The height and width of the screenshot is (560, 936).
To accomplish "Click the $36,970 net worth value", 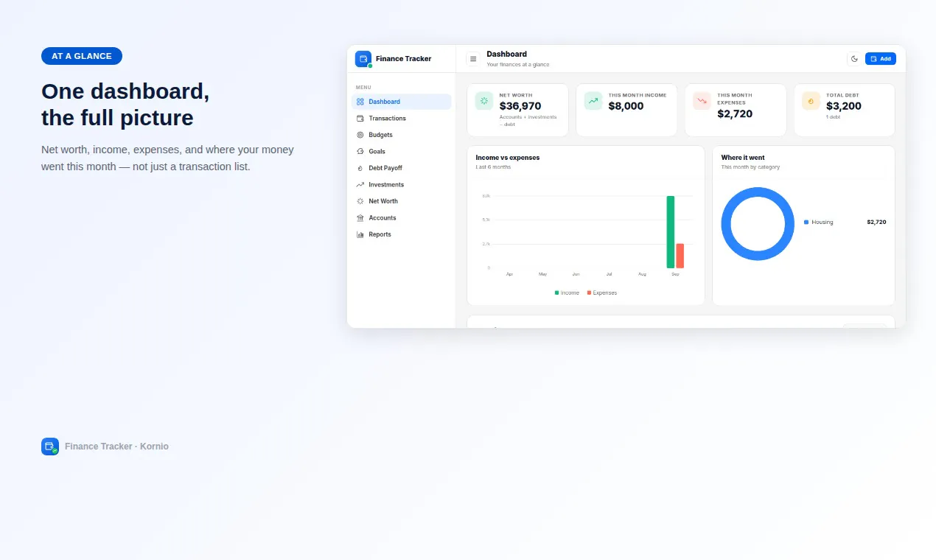I will (520, 106).
